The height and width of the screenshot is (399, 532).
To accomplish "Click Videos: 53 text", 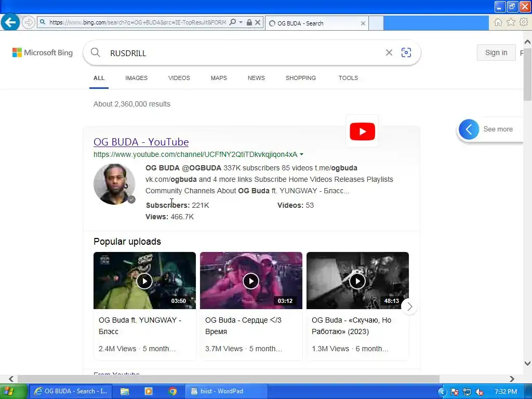I will point(296,205).
